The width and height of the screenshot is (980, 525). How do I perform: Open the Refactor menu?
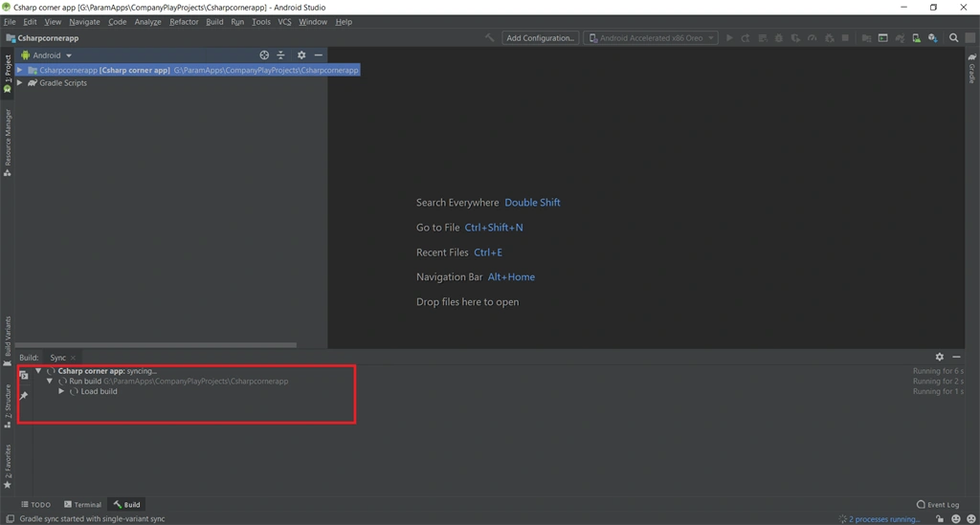[x=184, y=22]
